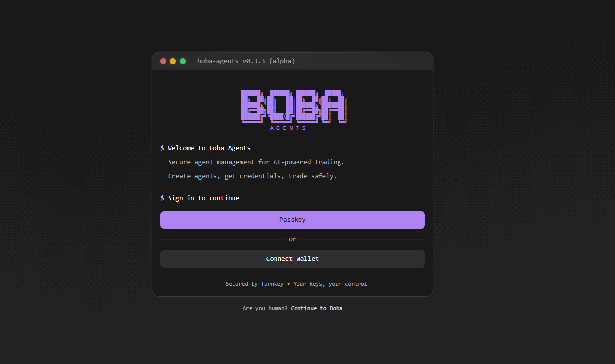615x364 pixels.
Task: Follow the Continue to Boba link
Action: point(317,309)
